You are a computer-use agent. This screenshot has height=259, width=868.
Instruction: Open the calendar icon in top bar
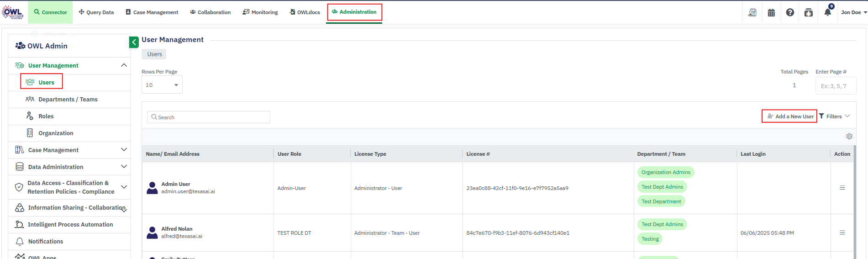pos(771,12)
